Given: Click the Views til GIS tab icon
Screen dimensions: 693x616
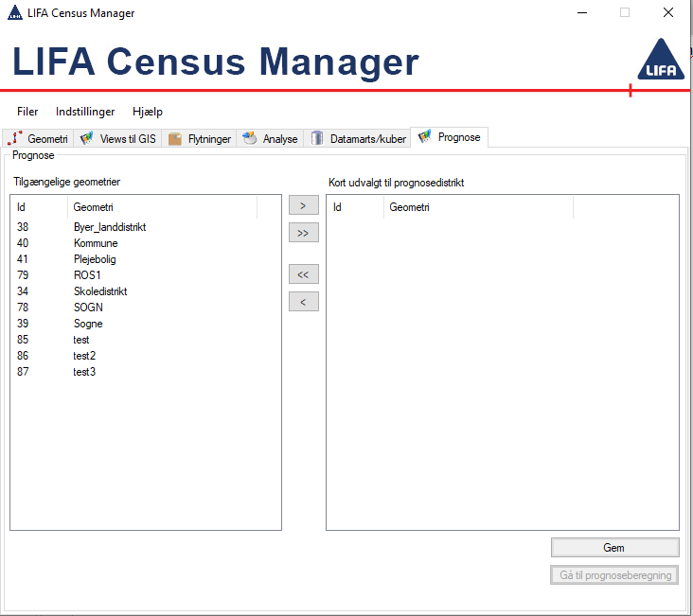Looking at the screenshot, I should point(87,138).
